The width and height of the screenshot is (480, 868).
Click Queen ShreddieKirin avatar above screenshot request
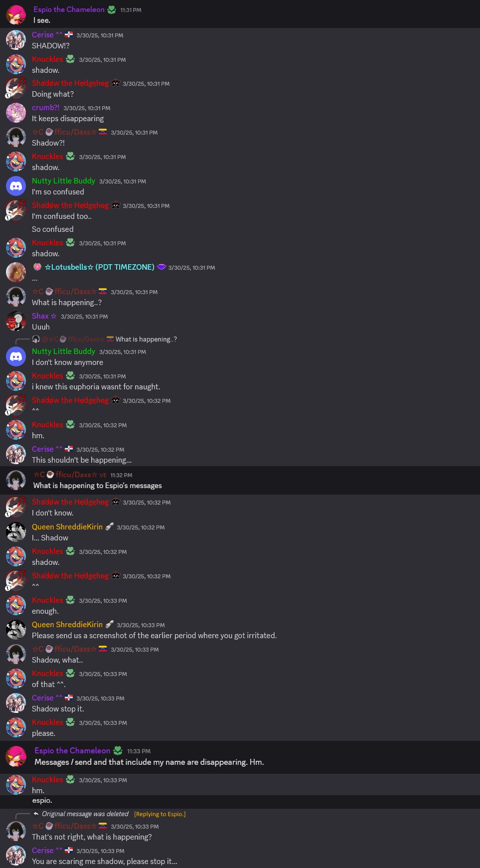tap(16, 630)
